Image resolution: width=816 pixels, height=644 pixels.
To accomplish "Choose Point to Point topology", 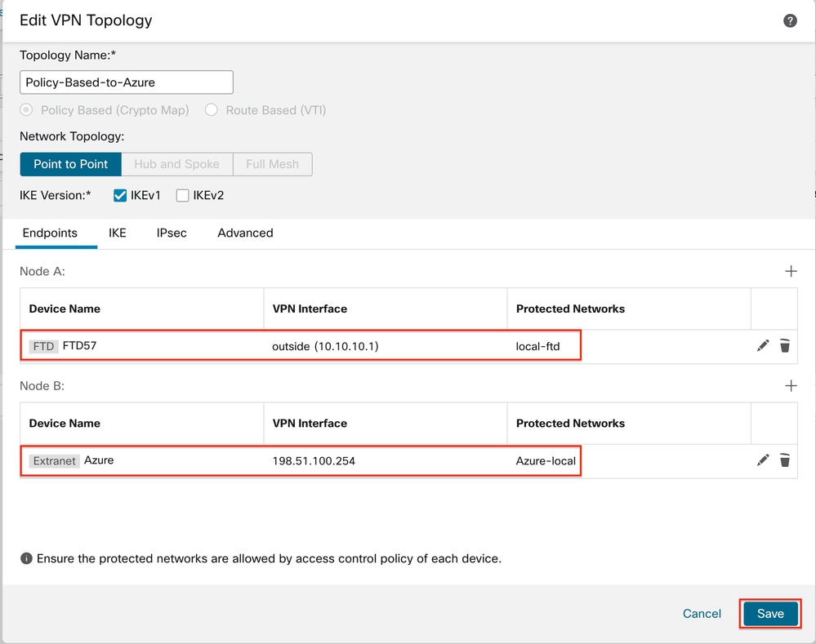I will [x=71, y=164].
